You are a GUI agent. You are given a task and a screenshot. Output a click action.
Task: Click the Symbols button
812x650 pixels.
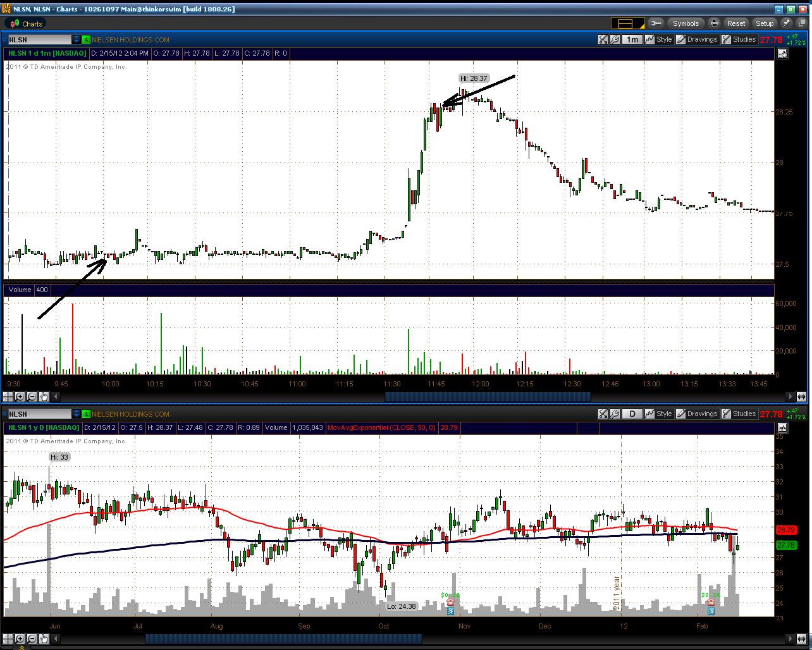(686, 23)
